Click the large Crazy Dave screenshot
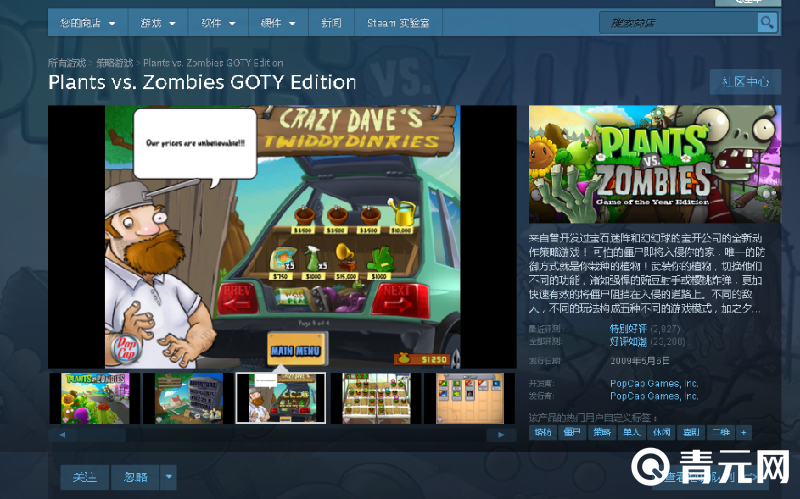This screenshot has height=499, width=800. [282, 237]
